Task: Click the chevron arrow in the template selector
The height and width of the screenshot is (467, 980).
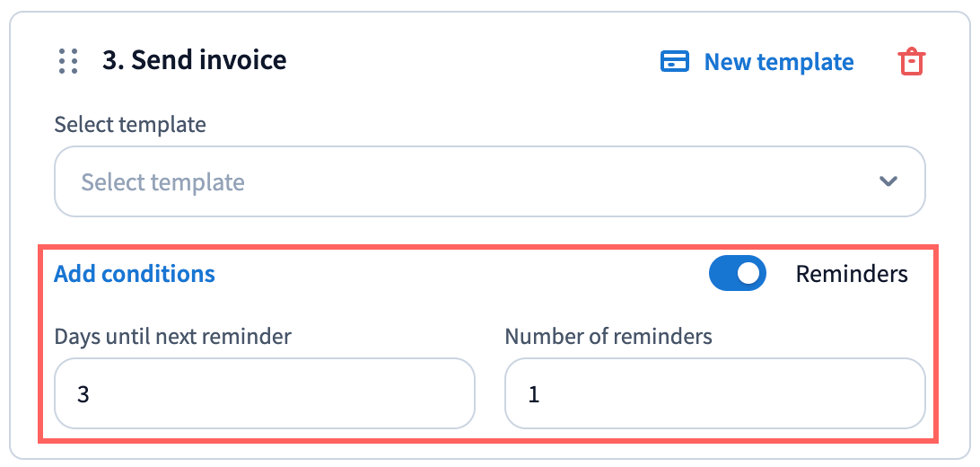Action: click(888, 181)
